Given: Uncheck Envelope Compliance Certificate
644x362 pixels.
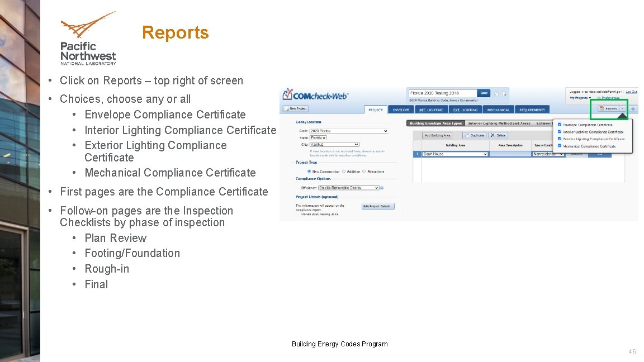Looking at the screenshot, I should coord(560,124).
